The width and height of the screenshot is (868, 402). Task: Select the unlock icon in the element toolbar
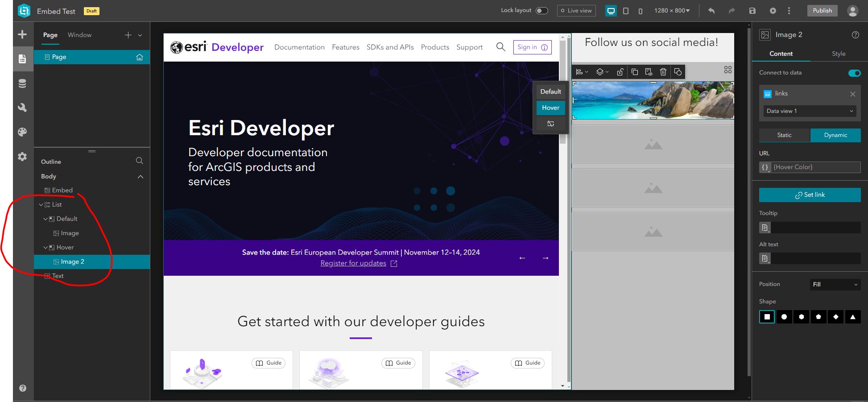(x=620, y=71)
